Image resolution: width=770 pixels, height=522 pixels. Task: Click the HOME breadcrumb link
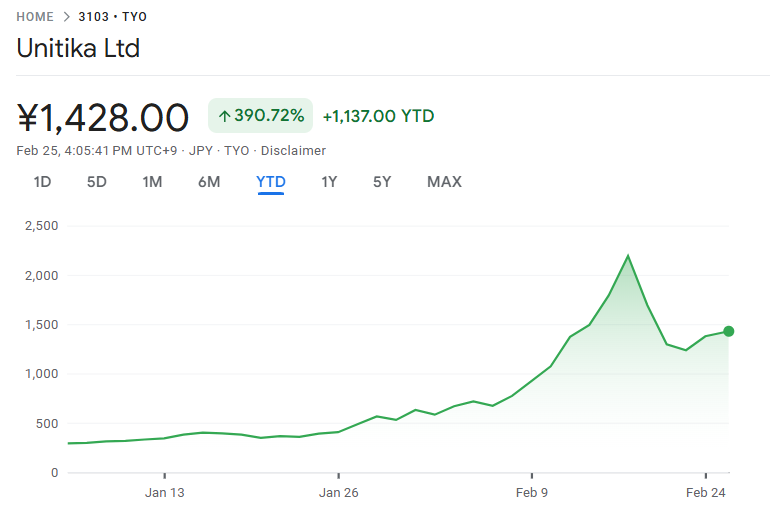tap(35, 17)
